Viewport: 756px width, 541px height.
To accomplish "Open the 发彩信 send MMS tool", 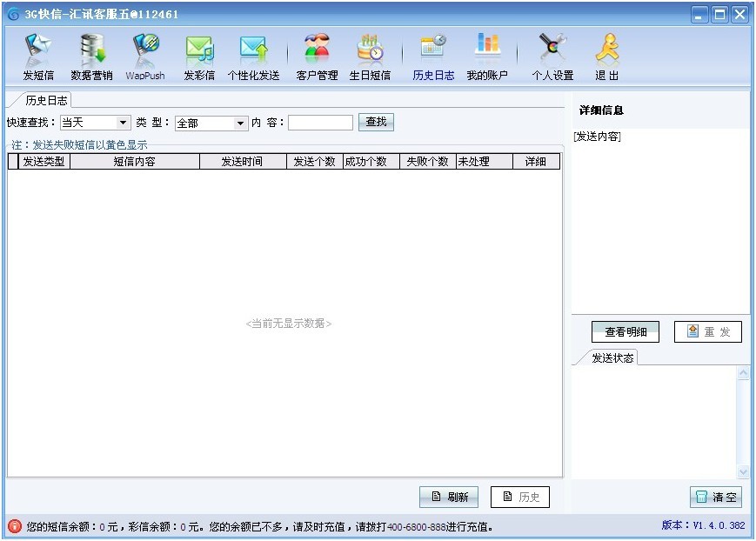I will click(199, 57).
